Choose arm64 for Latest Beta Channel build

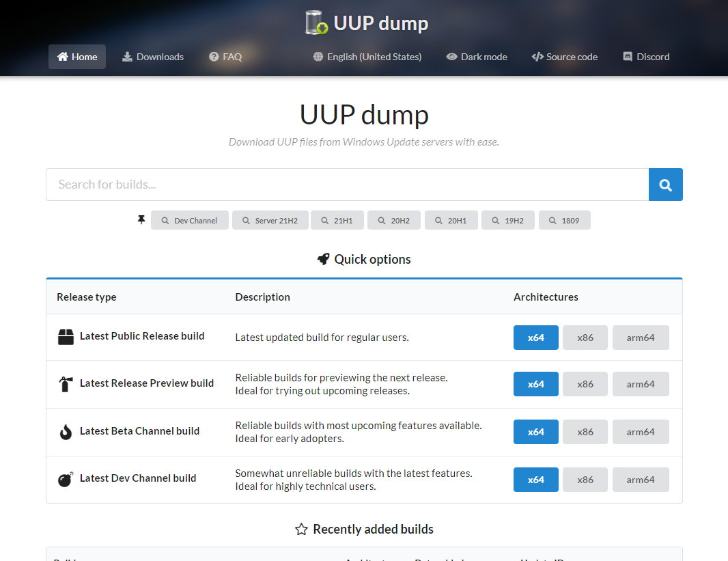641,432
